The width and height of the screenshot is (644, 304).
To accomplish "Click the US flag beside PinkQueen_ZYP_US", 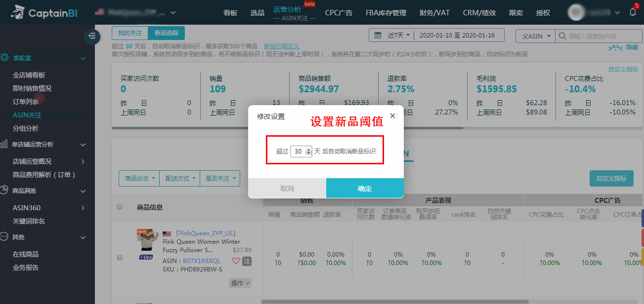I will pyautogui.click(x=167, y=233).
